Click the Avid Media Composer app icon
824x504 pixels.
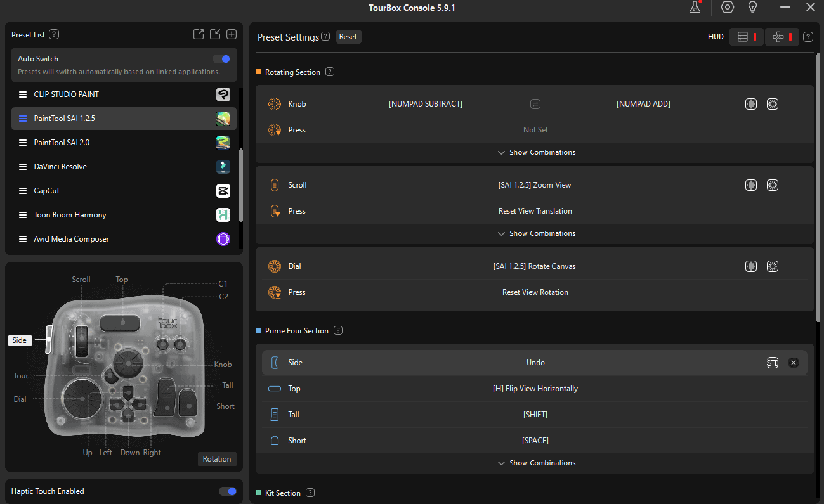(x=223, y=239)
